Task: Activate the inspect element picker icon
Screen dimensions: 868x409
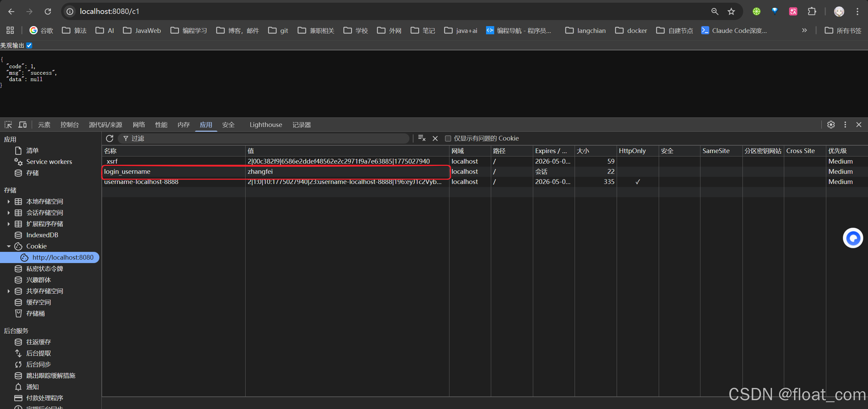Action: (x=8, y=125)
